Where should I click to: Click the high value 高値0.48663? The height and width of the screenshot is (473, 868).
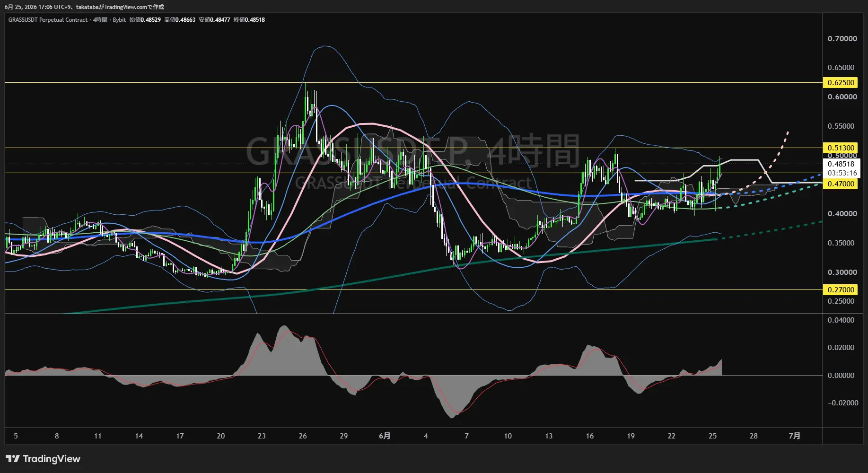pyautogui.click(x=180, y=20)
